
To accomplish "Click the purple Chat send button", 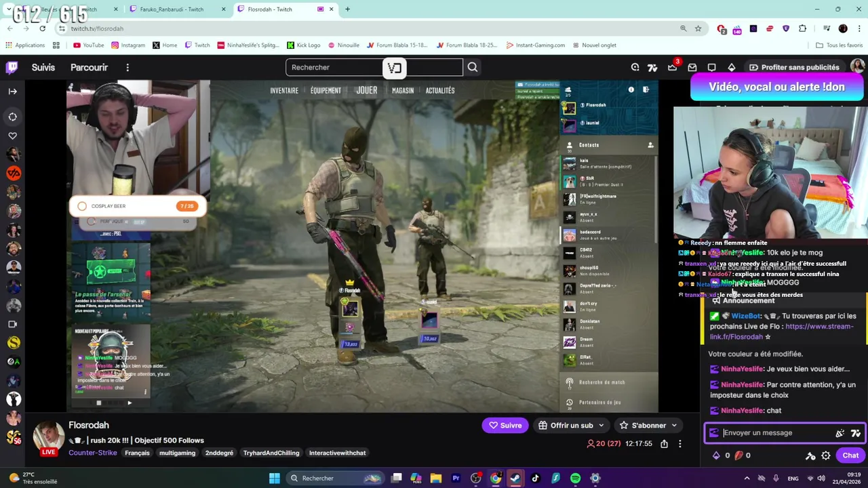I will [850, 455].
